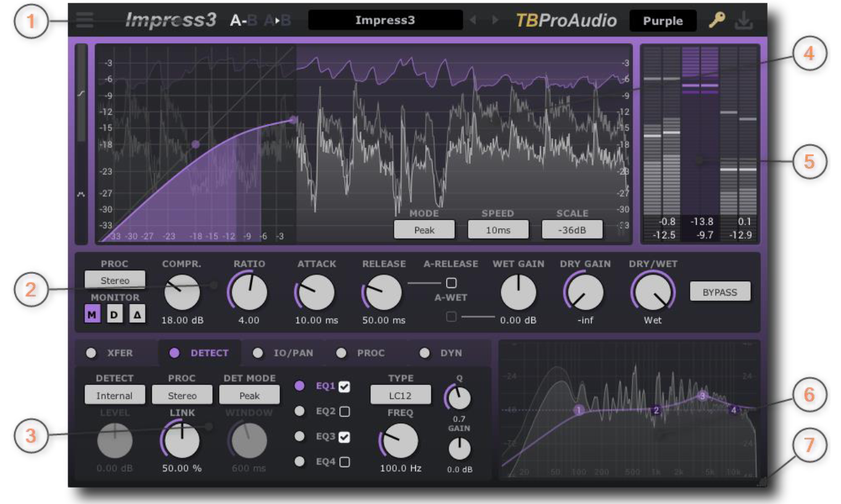Viewport: 841px width, 504px height.
Task: Click the FREQ knob
Action: point(400,441)
